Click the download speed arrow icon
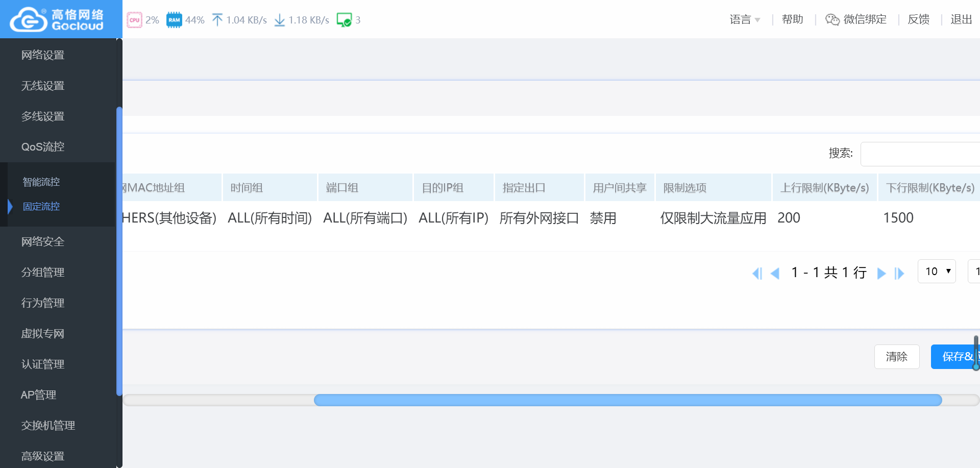Image resolution: width=980 pixels, height=468 pixels. 280,20
